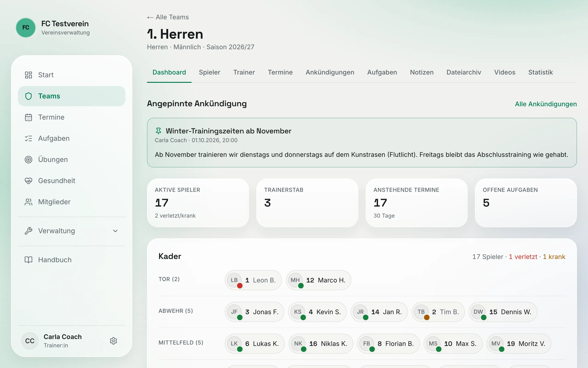Click the Handbuch open-book icon
The height and width of the screenshot is (368, 588).
tap(28, 260)
